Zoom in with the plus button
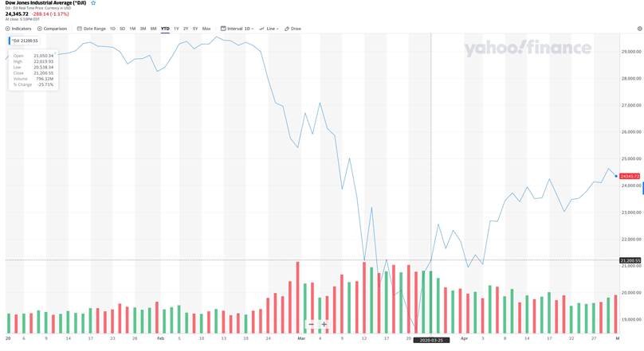This screenshot has width=644, height=351. pos(324,325)
